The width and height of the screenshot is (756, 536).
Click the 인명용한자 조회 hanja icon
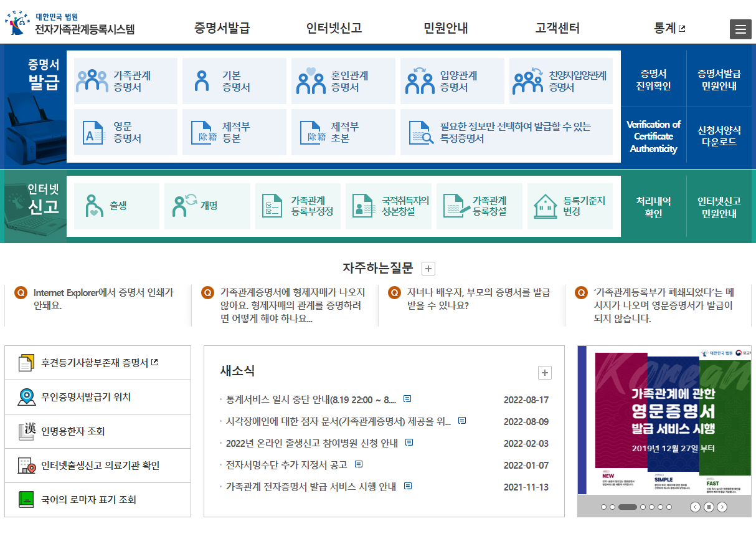[26, 431]
